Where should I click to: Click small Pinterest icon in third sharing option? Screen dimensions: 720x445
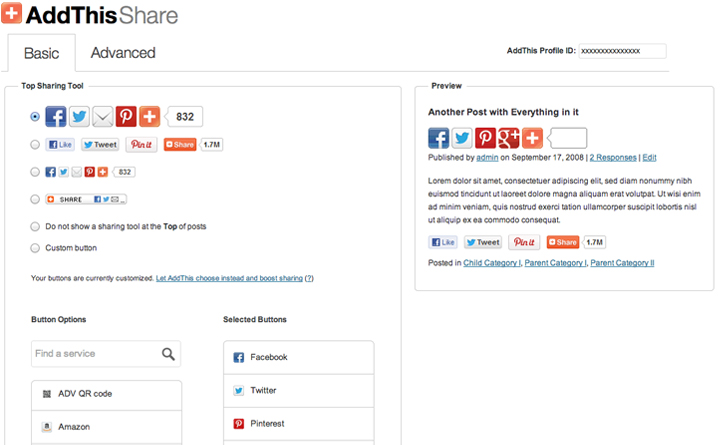point(90,172)
